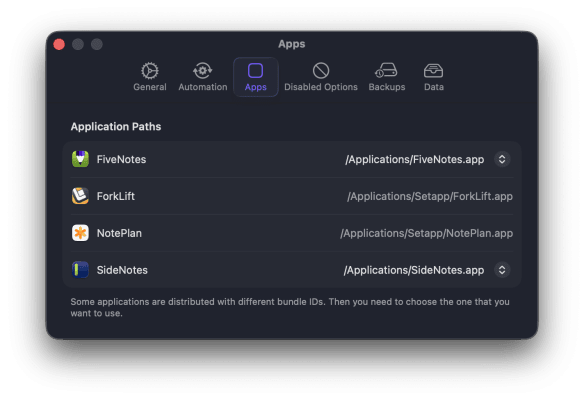Screen dimensions: 584x400
Task: Open the Data tab
Action: [434, 77]
